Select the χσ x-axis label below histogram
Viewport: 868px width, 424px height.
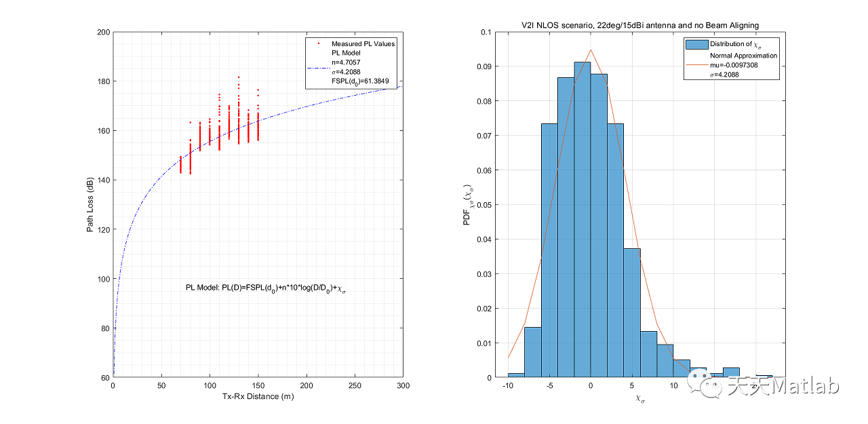click(640, 400)
